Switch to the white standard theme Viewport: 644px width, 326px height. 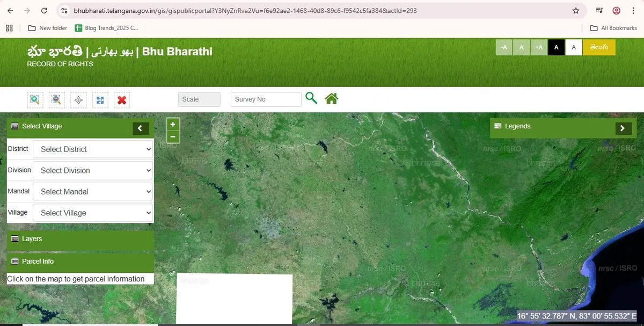coord(573,47)
